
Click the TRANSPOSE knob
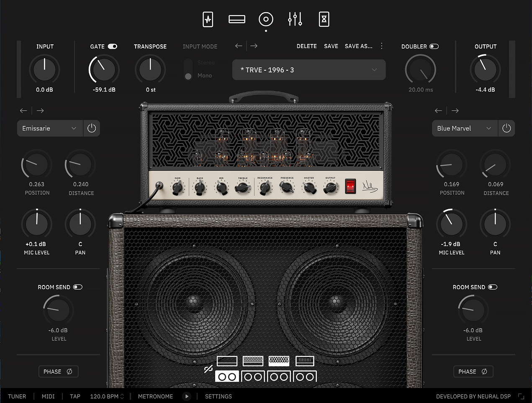150,69
